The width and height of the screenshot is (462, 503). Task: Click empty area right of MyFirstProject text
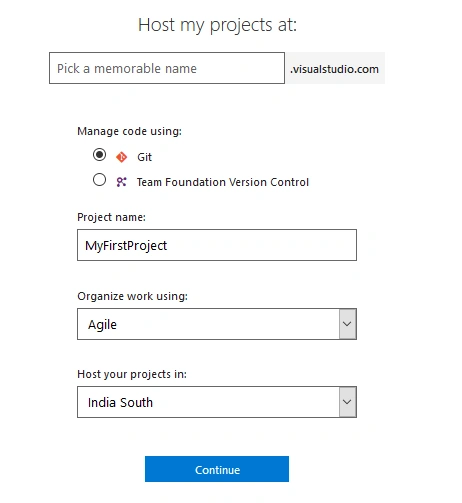click(x=262, y=245)
